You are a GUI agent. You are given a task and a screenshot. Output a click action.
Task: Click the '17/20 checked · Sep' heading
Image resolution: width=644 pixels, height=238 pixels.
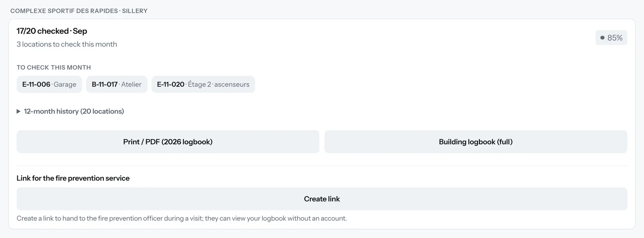[52, 31]
